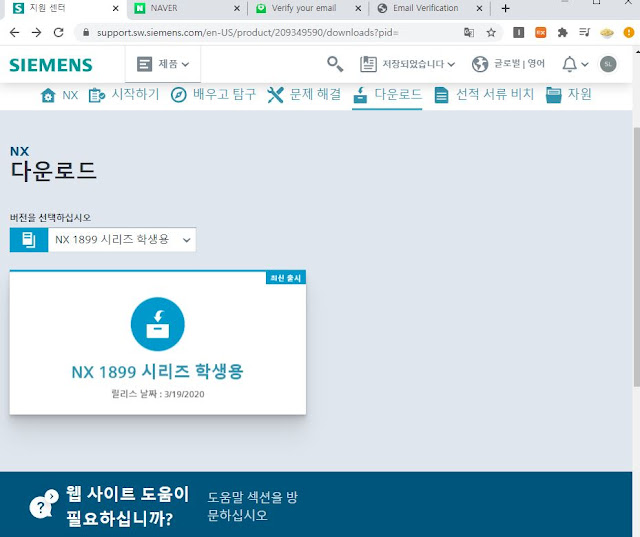
Task: Open the Google Translate page icon
Action: tap(469, 33)
